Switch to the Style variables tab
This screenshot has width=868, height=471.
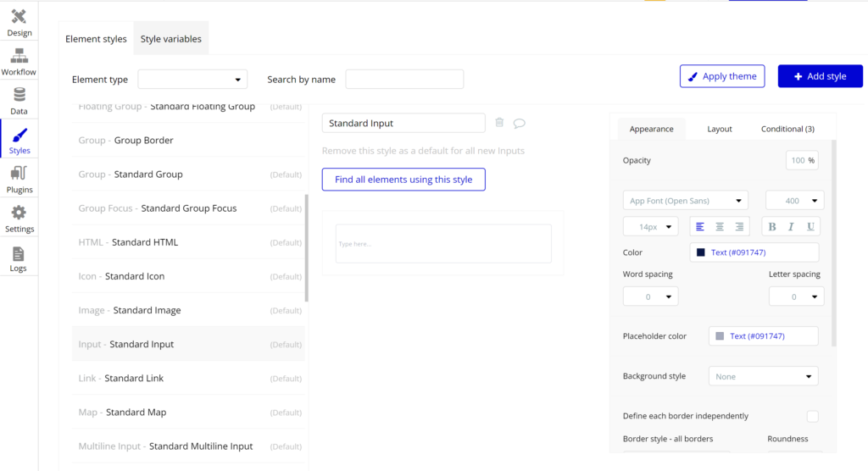171,39
